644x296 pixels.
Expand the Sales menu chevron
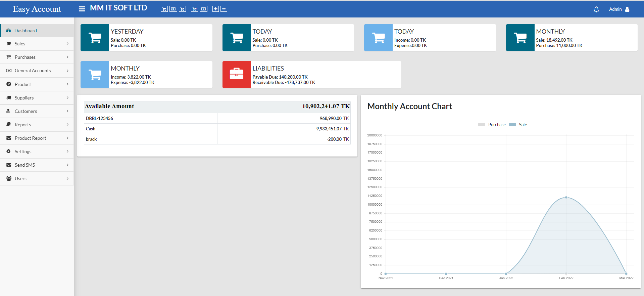click(67, 44)
